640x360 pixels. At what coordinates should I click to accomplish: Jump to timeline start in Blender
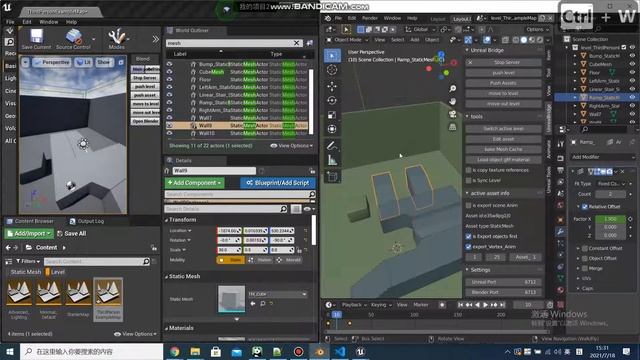460,305
